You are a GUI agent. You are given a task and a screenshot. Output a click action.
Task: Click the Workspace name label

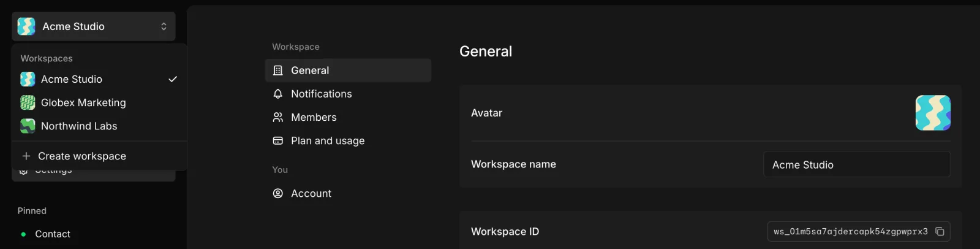(x=513, y=164)
